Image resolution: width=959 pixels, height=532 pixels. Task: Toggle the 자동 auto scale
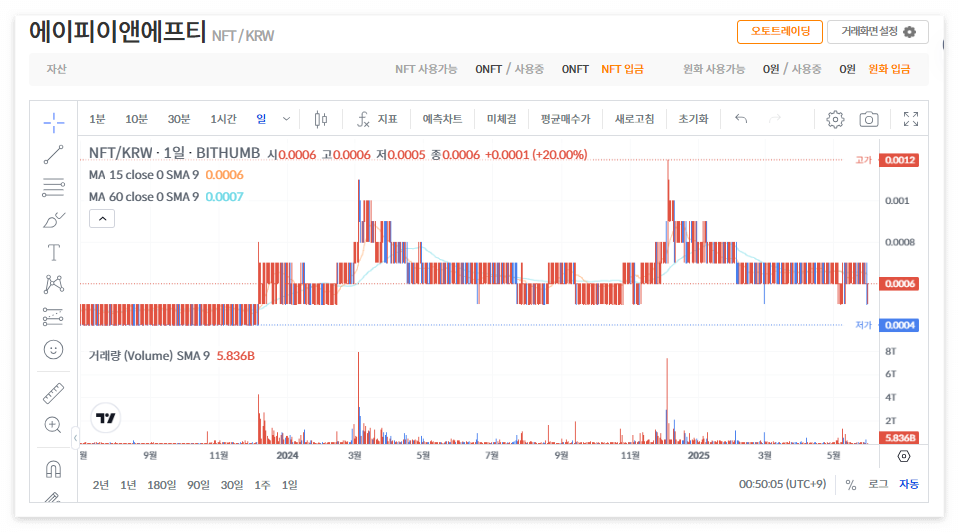[x=909, y=484]
